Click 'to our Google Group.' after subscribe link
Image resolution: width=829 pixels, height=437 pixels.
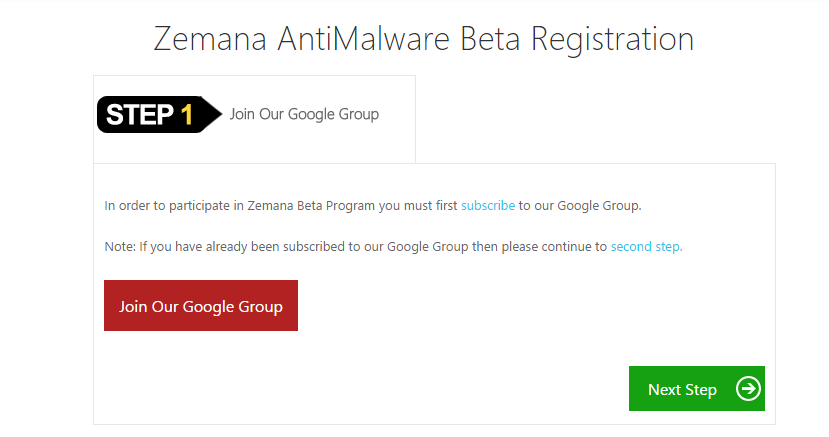pos(580,206)
